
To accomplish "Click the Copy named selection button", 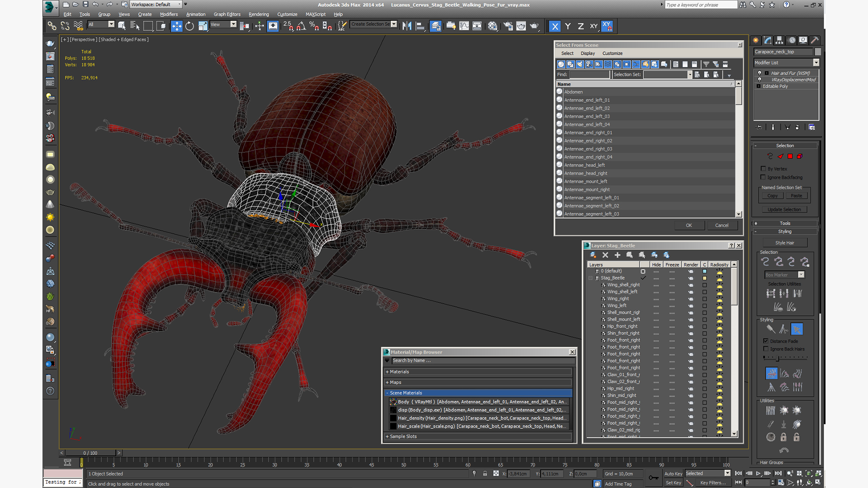I will [x=772, y=196].
